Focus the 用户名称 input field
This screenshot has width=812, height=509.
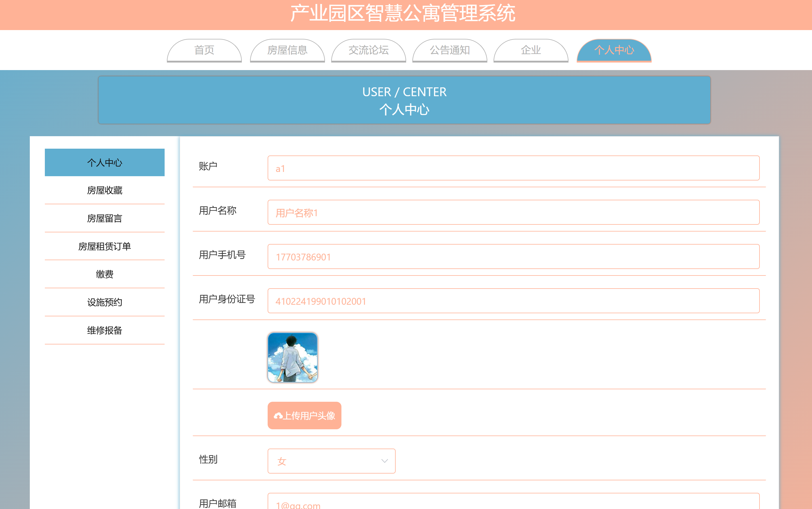point(513,213)
